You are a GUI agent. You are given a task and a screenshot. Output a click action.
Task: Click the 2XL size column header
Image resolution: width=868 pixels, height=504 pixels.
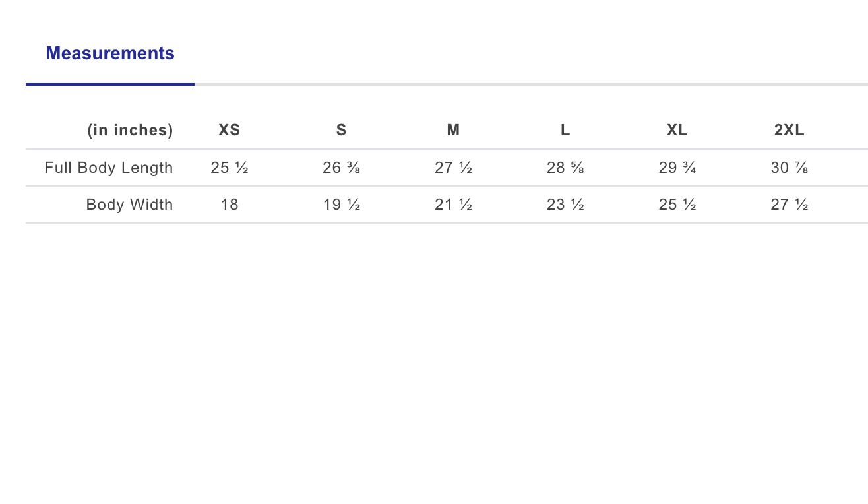click(x=789, y=130)
